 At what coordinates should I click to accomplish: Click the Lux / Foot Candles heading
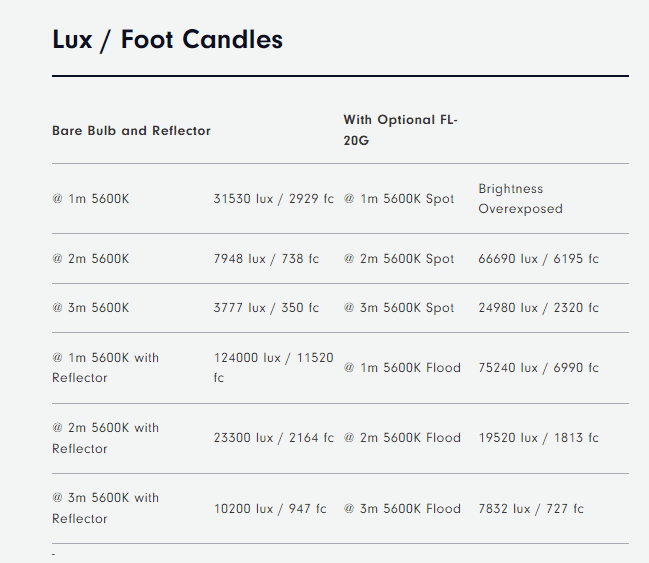point(167,40)
